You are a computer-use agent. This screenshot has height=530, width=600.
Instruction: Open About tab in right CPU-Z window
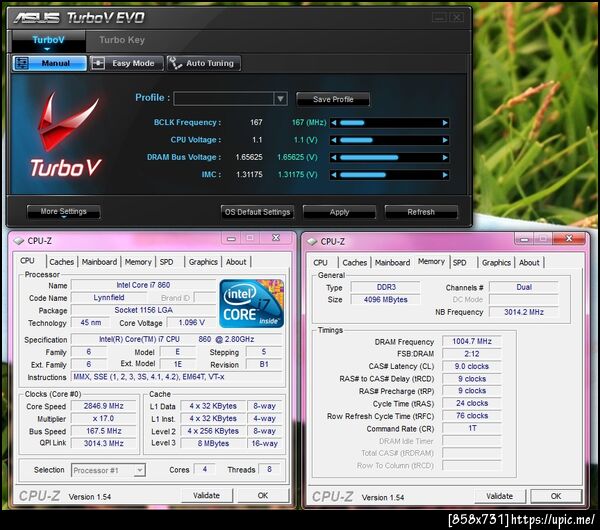(x=529, y=263)
